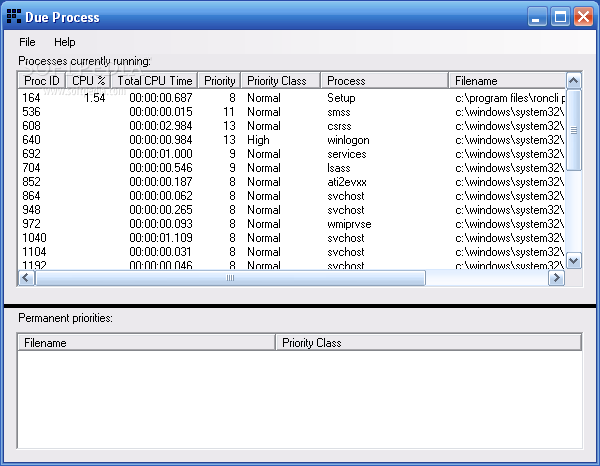Screen dimensions: 600x466
Task: Sort by the Process column header
Action: (385, 81)
